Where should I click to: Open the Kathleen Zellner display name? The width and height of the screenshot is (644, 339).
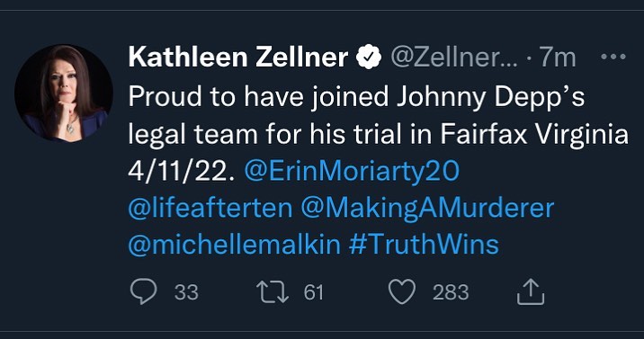click(238, 57)
